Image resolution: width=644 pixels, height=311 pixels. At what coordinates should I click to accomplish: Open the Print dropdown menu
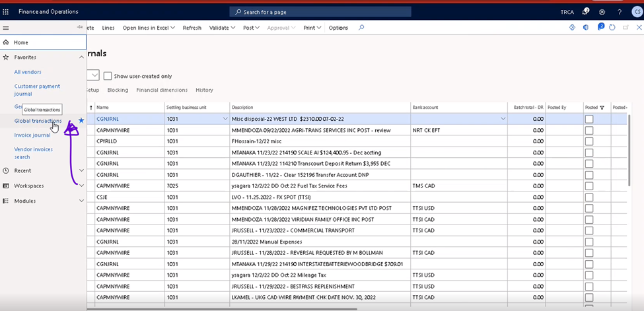coord(312,28)
